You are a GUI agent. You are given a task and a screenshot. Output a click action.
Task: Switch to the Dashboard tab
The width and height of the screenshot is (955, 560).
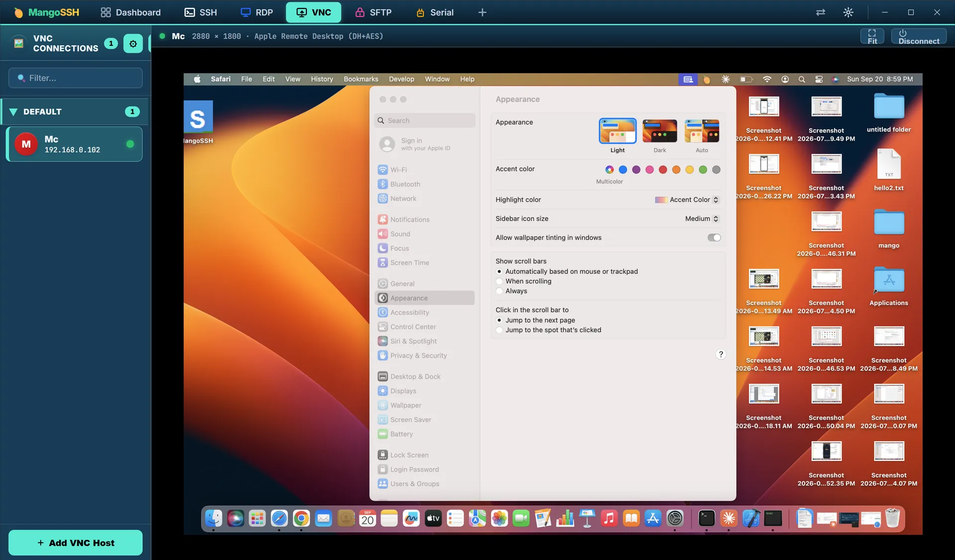click(130, 12)
